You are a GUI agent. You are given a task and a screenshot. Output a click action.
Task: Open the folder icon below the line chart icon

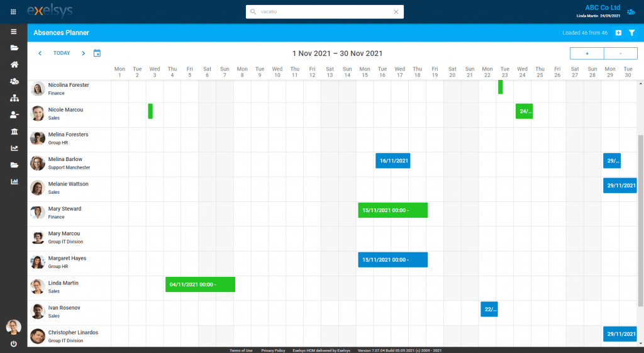(14, 165)
